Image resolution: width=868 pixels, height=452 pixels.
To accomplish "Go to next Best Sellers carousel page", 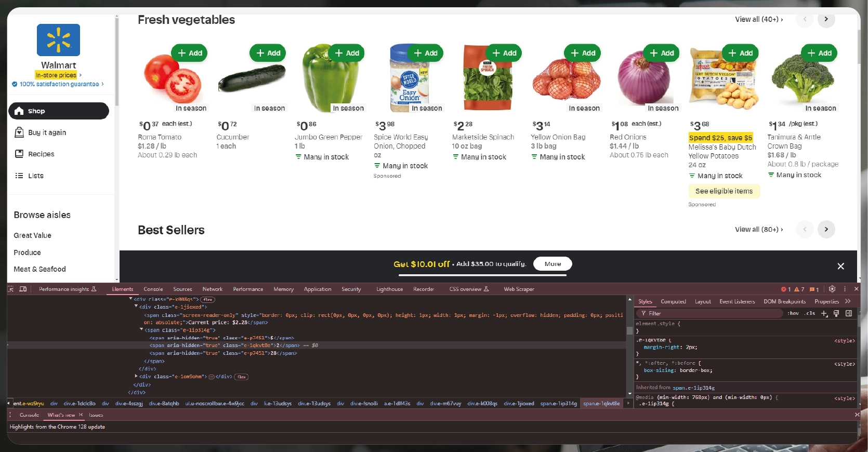I will 826,229.
